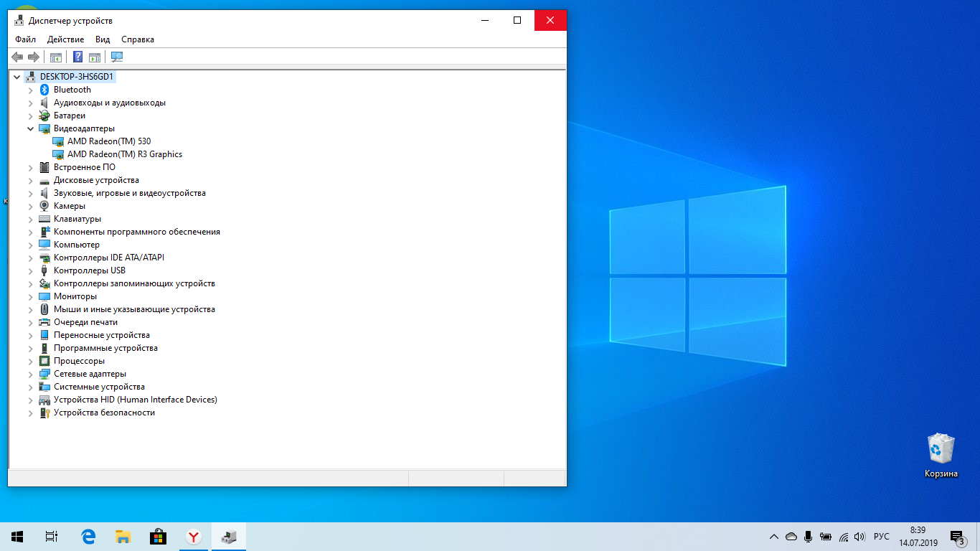The image size is (980, 551).
Task: Collapse the DESKTOP-3HS6GD1 root node
Action: click(x=17, y=77)
